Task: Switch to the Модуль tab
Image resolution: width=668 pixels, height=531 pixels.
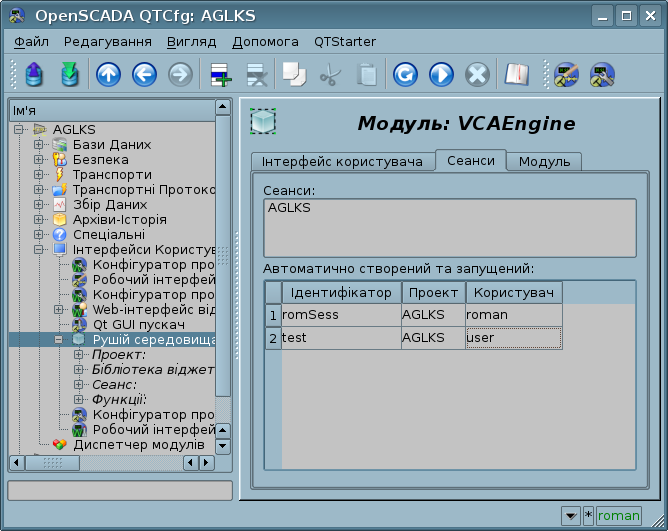Action: pos(544,162)
